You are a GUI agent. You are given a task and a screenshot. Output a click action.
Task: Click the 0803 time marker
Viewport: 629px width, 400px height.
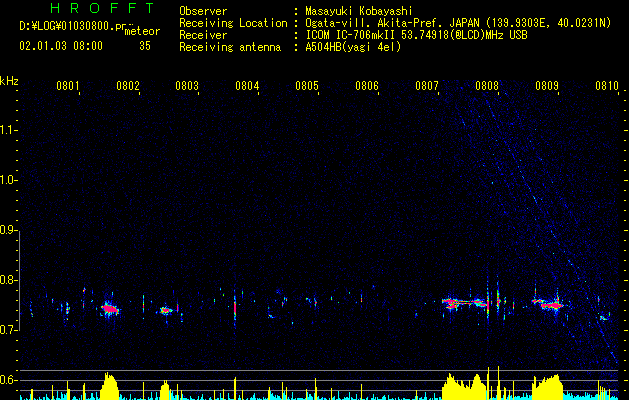pos(187,86)
